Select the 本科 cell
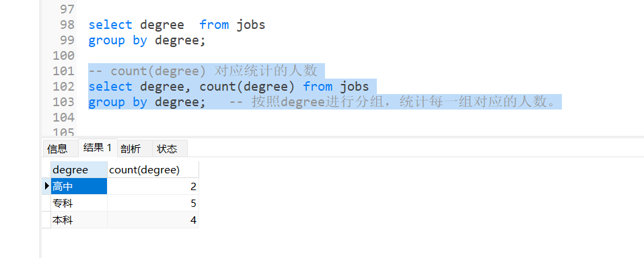This screenshot has height=258, width=644. coord(79,220)
